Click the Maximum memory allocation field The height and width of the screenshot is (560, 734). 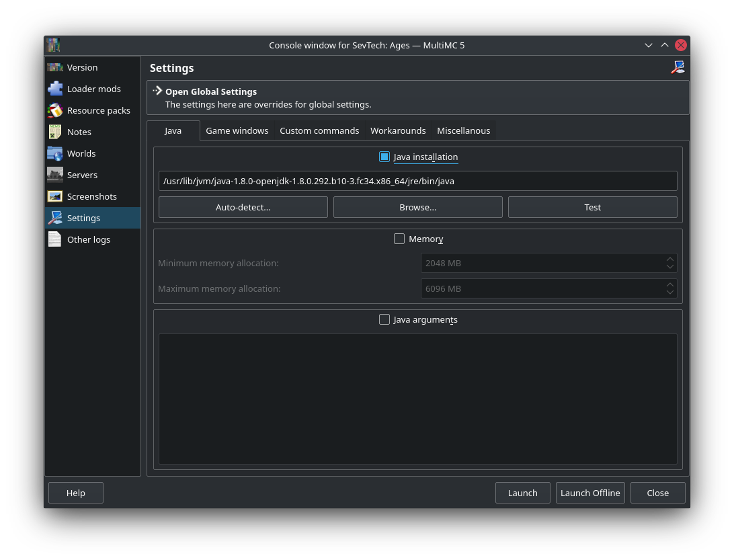point(548,288)
